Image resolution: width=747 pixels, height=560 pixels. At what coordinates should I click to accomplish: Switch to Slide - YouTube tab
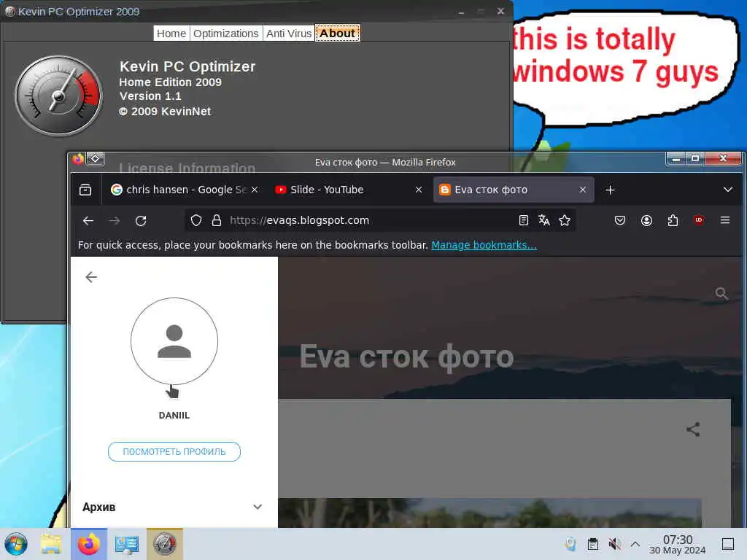348,190
